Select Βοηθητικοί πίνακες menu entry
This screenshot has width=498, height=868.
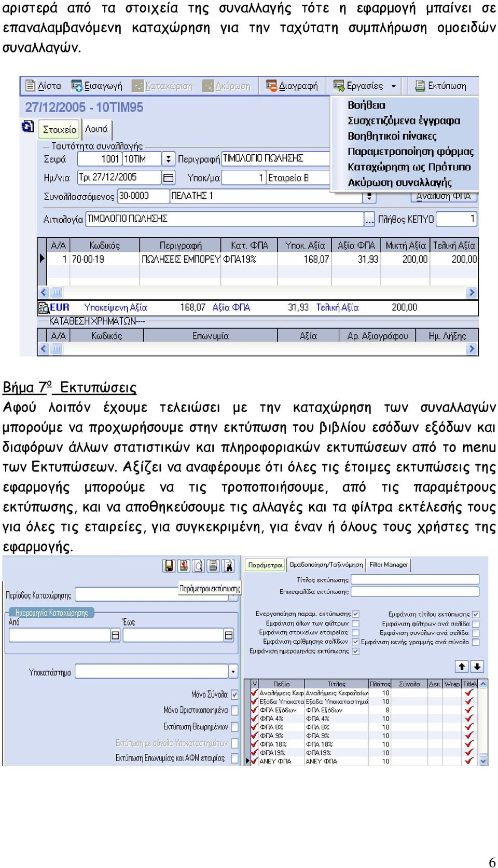(x=392, y=136)
